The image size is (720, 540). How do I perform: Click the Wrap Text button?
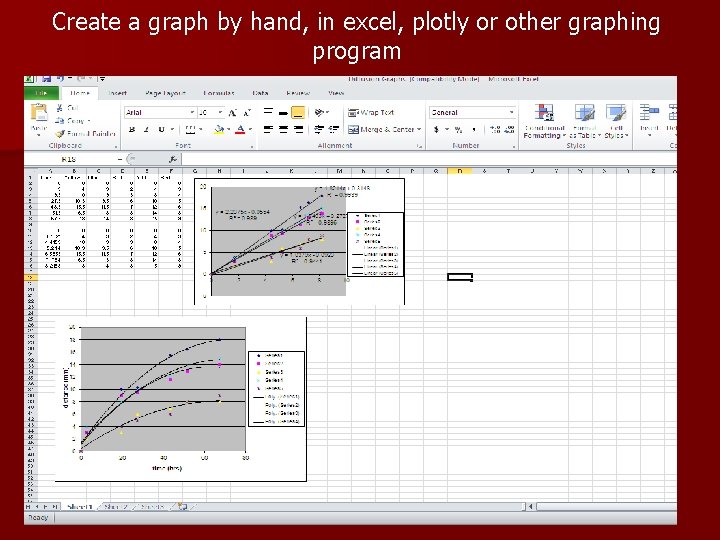coord(371,112)
